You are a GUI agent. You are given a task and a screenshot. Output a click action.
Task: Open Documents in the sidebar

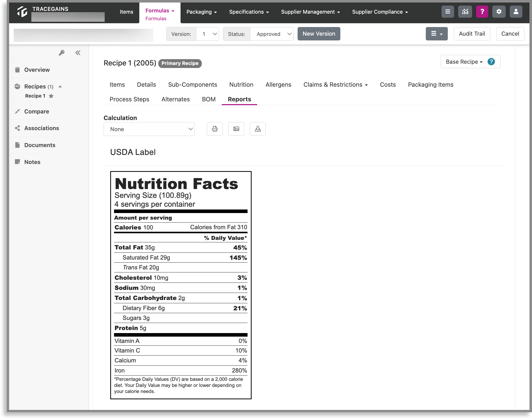click(x=40, y=145)
